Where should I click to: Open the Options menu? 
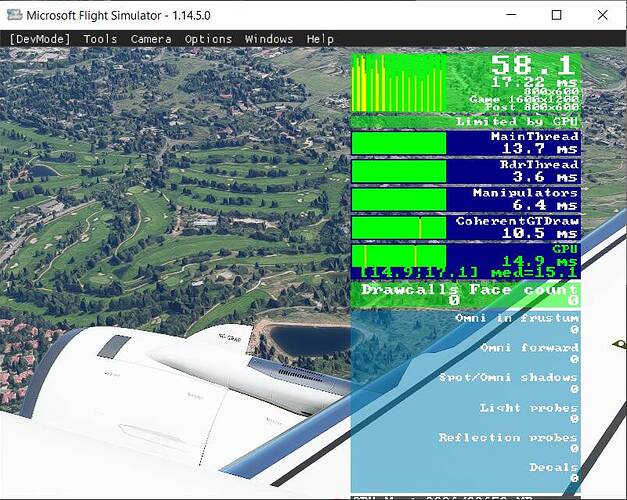pos(208,39)
